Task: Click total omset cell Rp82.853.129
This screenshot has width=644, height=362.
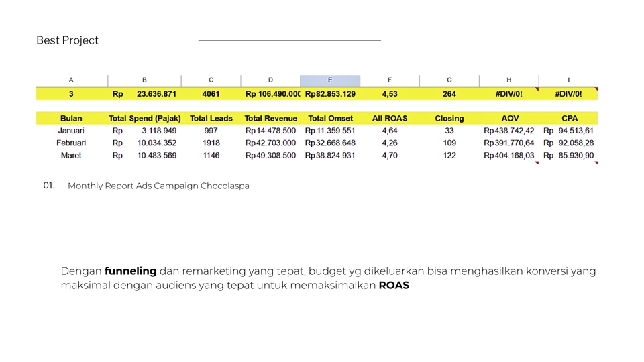Action: (x=330, y=94)
